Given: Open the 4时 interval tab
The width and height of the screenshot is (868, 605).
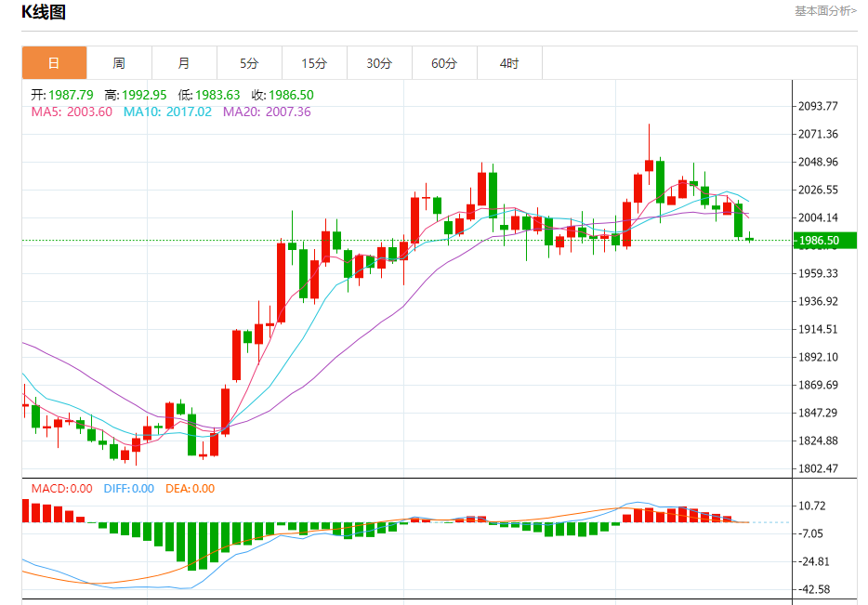Looking at the screenshot, I should click(x=509, y=63).
